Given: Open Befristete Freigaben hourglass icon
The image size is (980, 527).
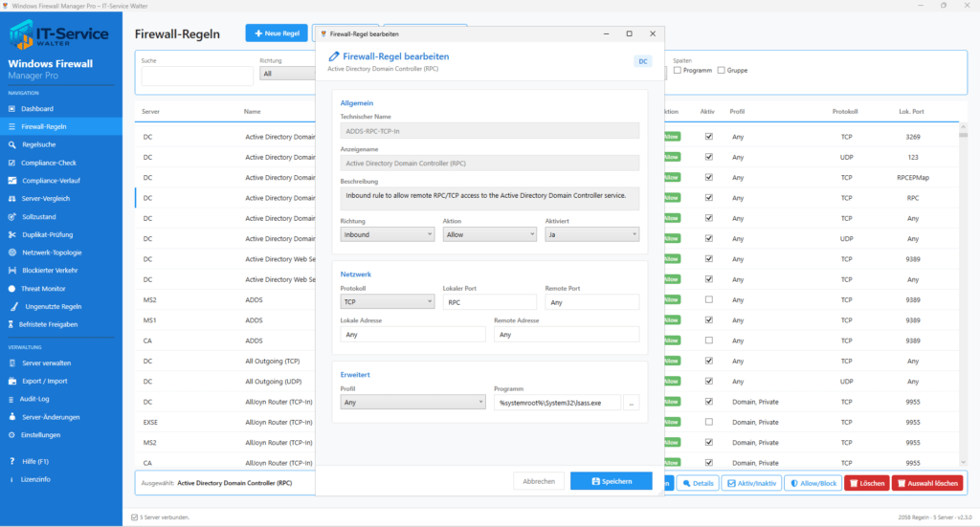Looking at the screenshot, I should coord(11,324).
